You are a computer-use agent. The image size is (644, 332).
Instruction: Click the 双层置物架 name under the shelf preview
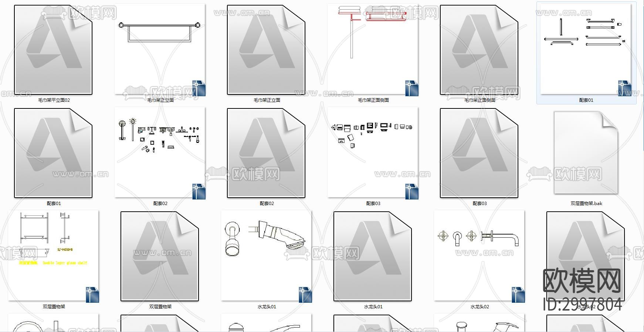click(x=54, y=307)
